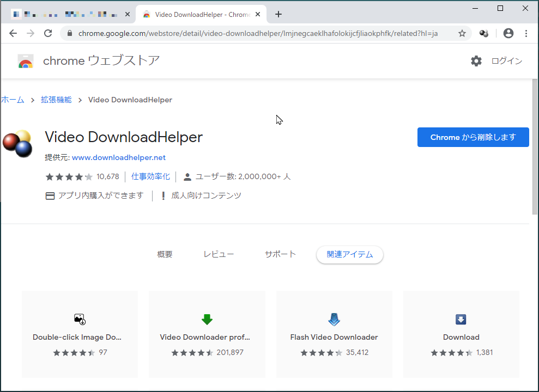Click the 97 rating count
The width and height of the screenshot is (539, 392).
103,352
